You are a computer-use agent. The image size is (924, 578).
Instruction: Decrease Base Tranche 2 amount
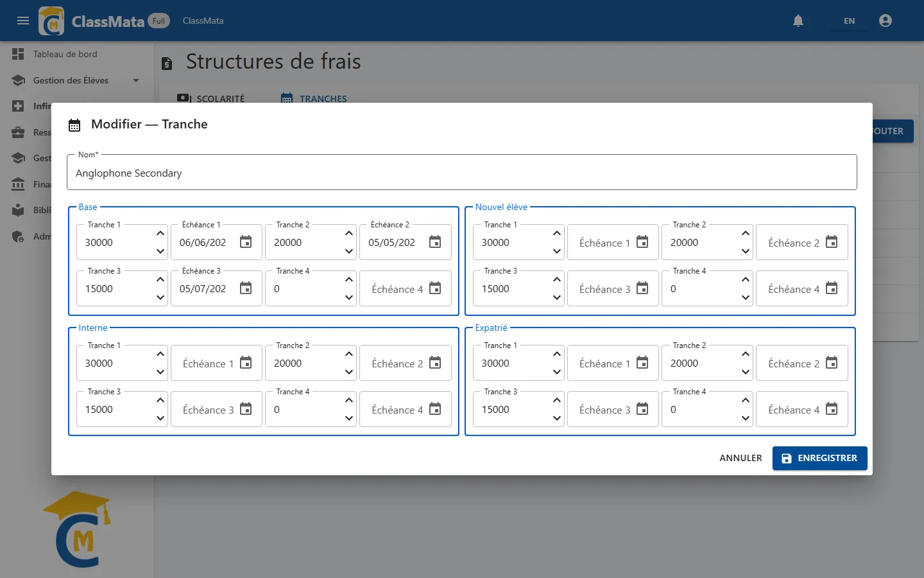point(349,251)
